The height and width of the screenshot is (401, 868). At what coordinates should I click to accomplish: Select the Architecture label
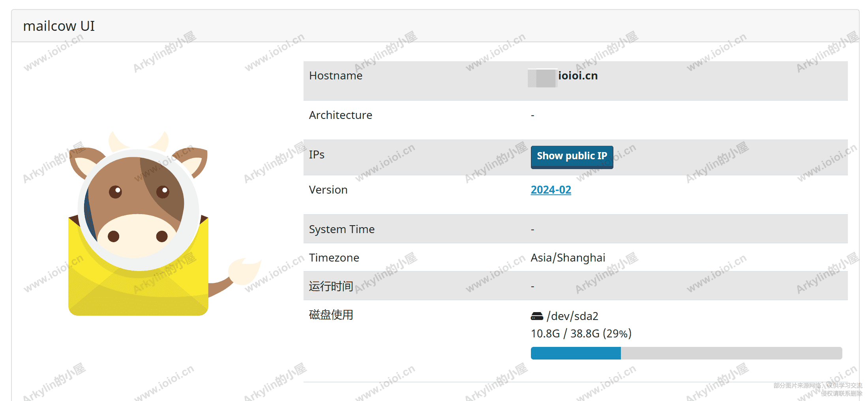[x=340, y=115]
